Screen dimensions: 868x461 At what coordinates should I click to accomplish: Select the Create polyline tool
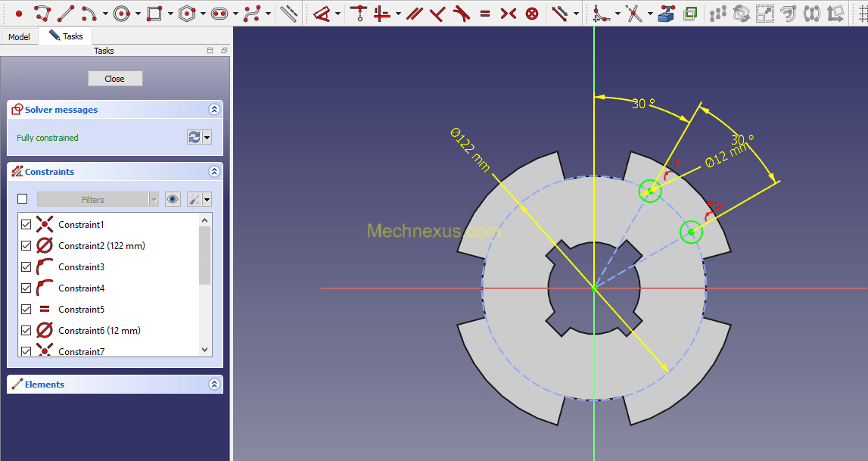coord(42,13)
